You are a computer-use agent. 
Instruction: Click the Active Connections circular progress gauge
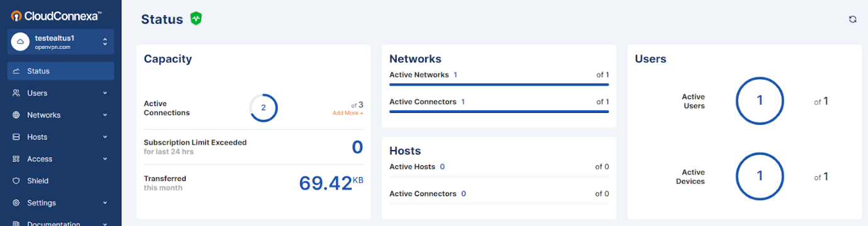click(x=264, y=108)
